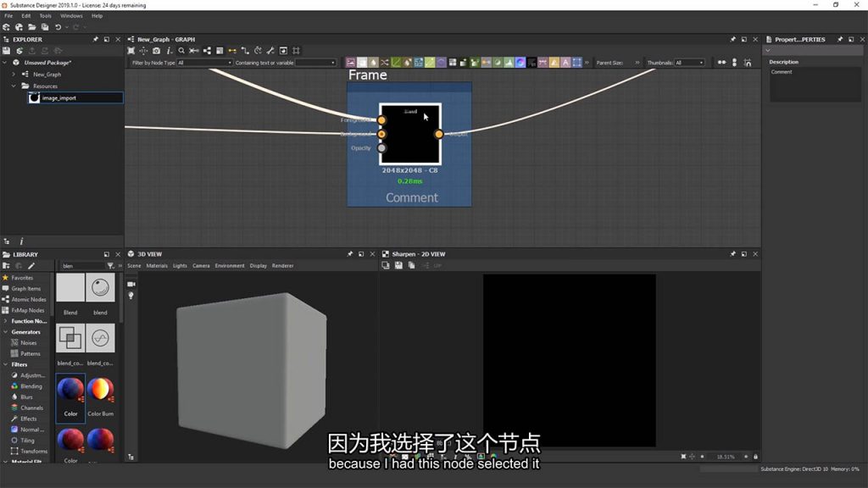
Task: Expand the New_Graph tree item
Action: [14, 75]
